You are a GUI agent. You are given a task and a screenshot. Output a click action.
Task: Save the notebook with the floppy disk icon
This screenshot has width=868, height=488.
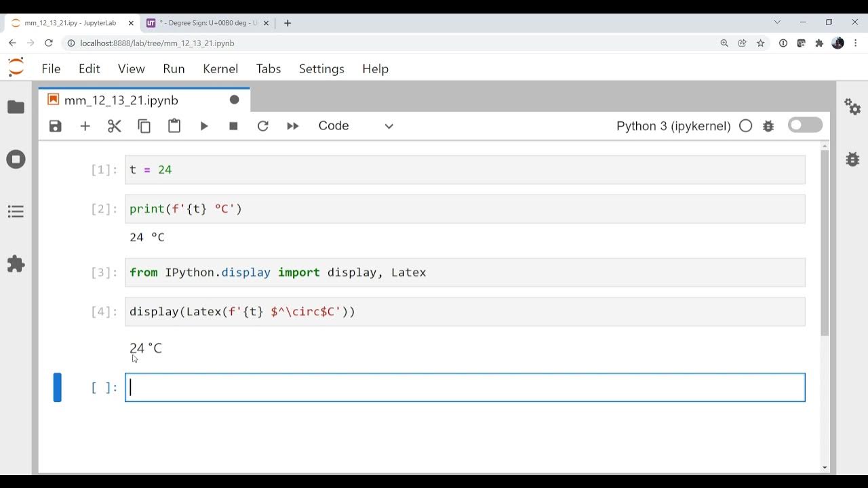56,126
